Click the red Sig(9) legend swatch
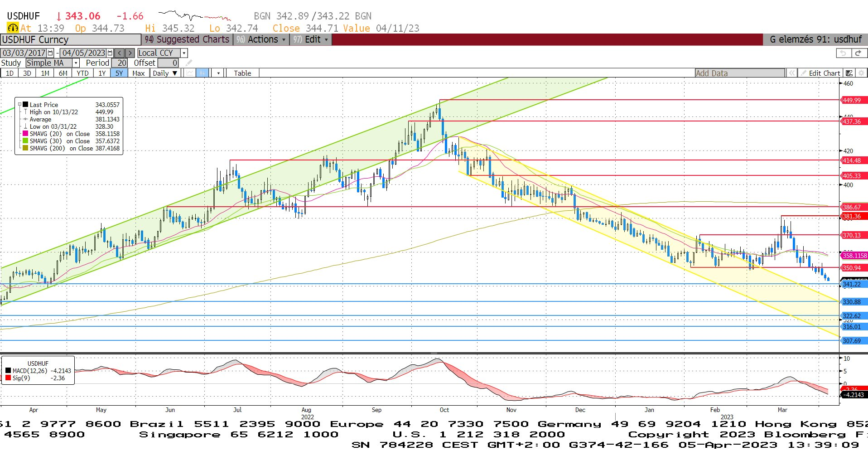Screen dimensions: 868x470 click(8, 378)
